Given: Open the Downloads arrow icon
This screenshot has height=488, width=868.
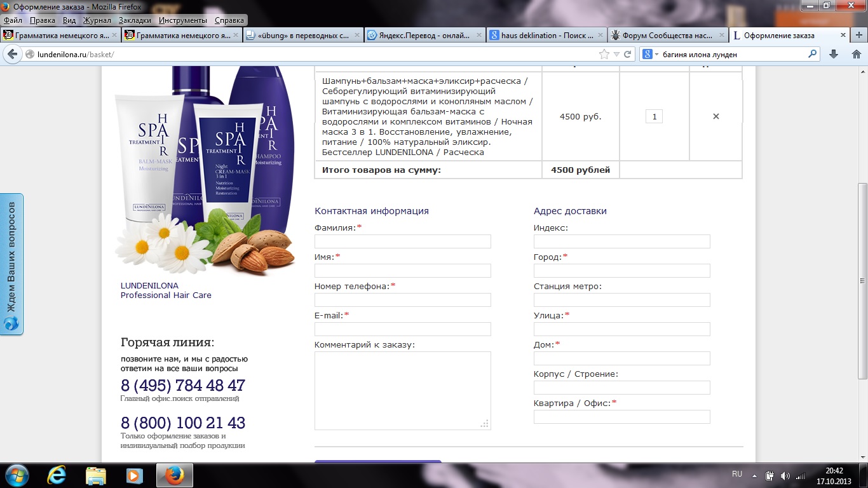Looking at the screenshot, I should click(834, 55).
